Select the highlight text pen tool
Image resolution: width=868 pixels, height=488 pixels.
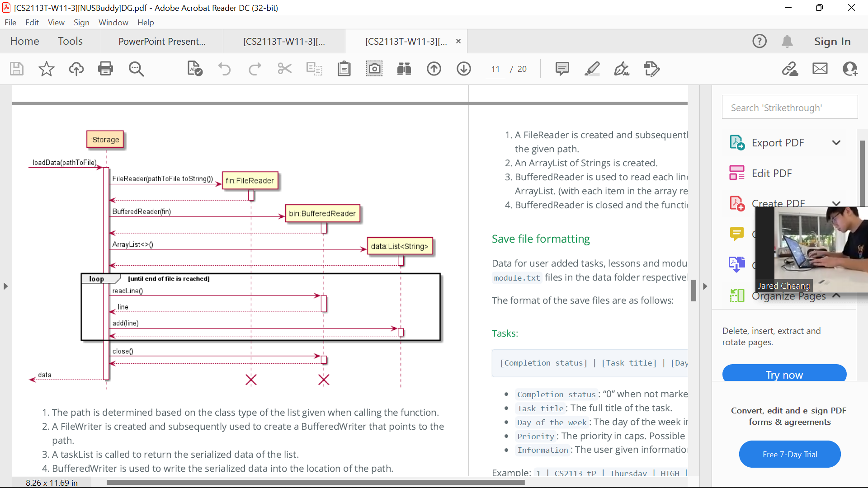point(592,69)
